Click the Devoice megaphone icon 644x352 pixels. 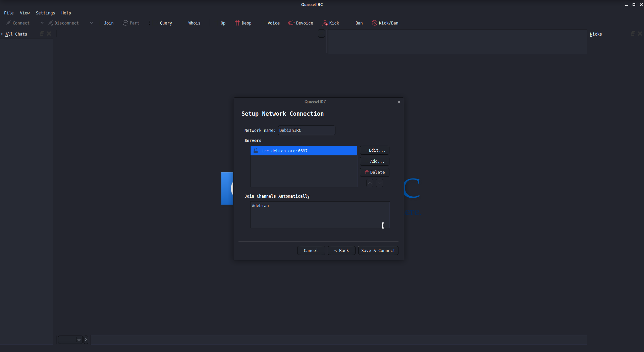tap(291, 23)
